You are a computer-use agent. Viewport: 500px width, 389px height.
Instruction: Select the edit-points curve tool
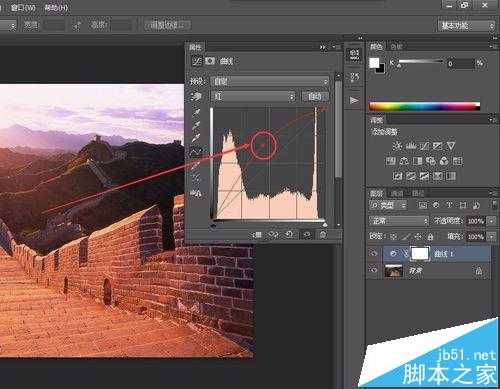coord(196,151)
